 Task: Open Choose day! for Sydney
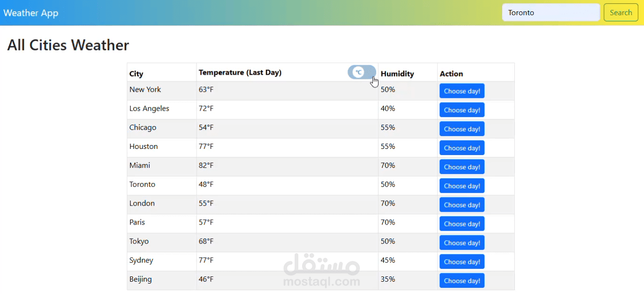[x=462, y=262]
